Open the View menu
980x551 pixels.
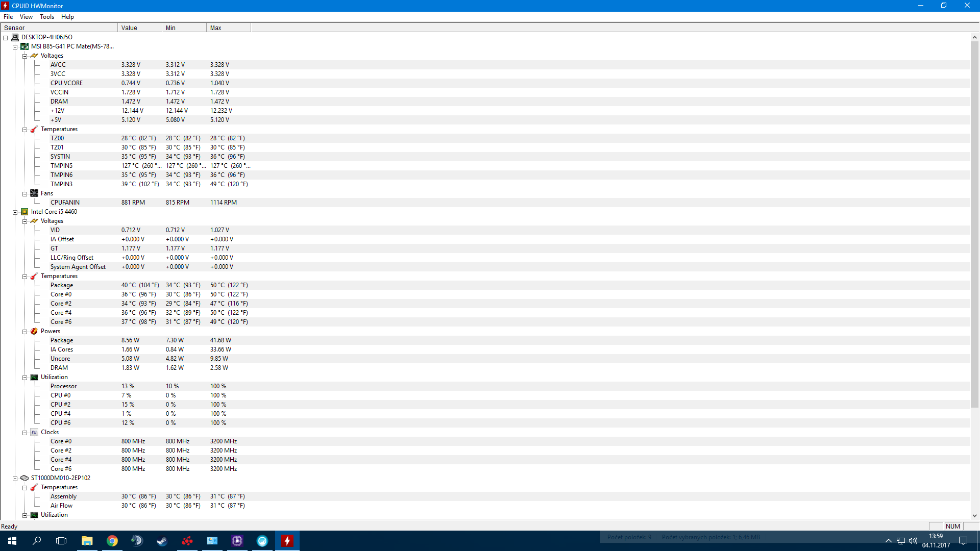26,17
